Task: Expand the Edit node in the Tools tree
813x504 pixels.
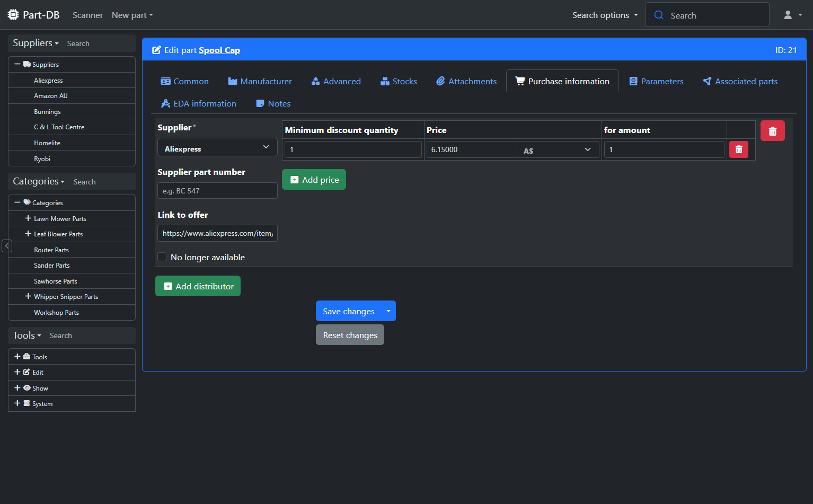Action: (17, 372)
